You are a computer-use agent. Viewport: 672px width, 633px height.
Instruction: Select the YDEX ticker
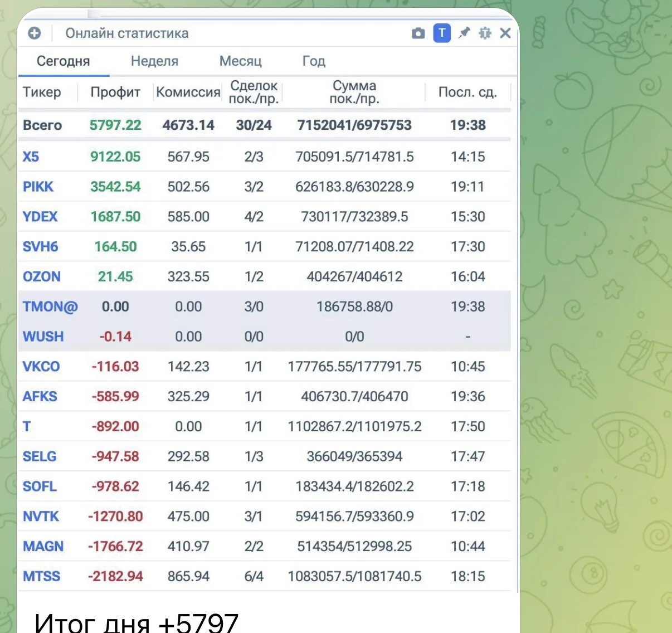[x=40, y=217]
